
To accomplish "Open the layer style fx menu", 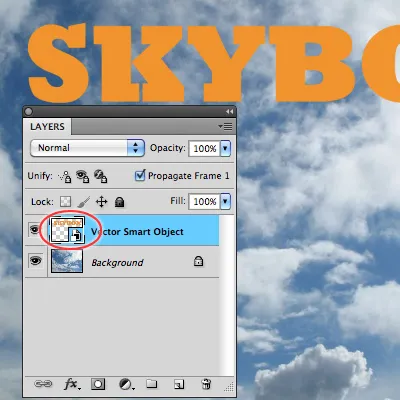I will 72,384.
